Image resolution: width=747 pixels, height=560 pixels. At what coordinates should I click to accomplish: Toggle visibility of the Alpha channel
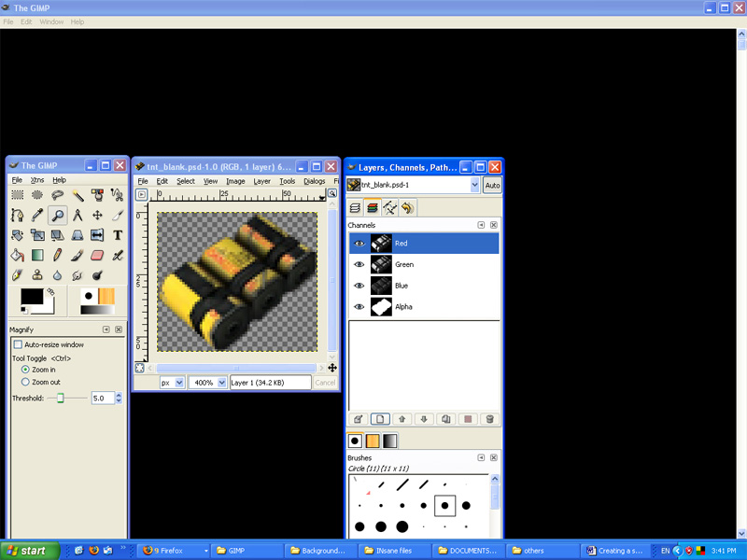point(359,306)
